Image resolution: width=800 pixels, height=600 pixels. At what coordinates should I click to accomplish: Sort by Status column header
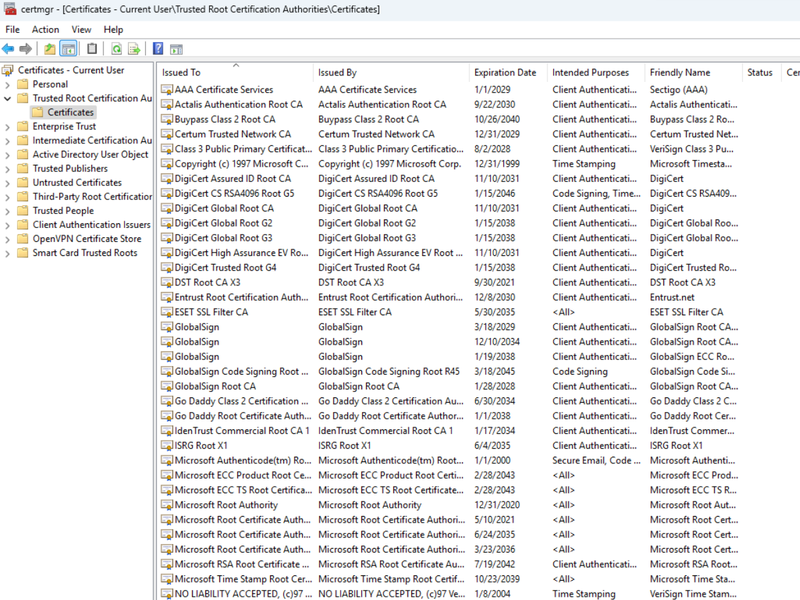coord(761,72)
